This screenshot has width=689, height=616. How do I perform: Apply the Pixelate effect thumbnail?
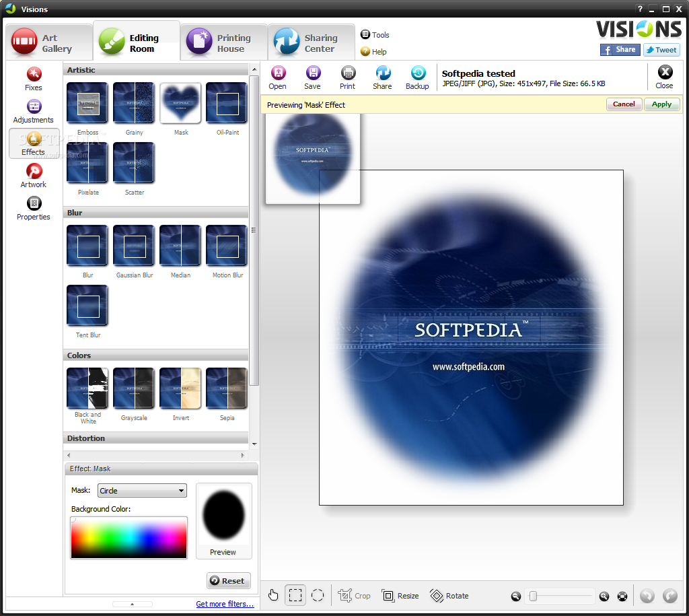[x=87, y=163]
